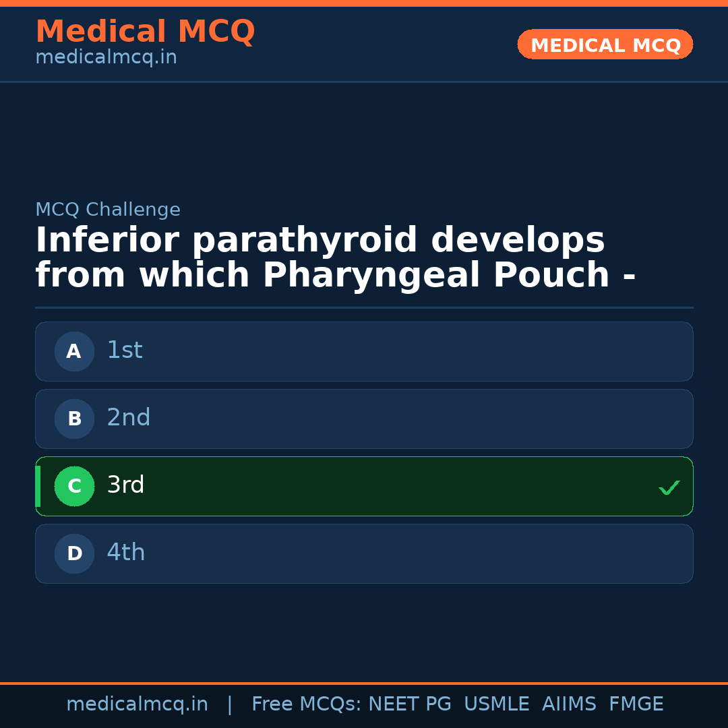The width and height of the screenshot is (728, 728).
Task: Click the orange "Medical MCQ" title heading
Action: click(x=145, y=32)
